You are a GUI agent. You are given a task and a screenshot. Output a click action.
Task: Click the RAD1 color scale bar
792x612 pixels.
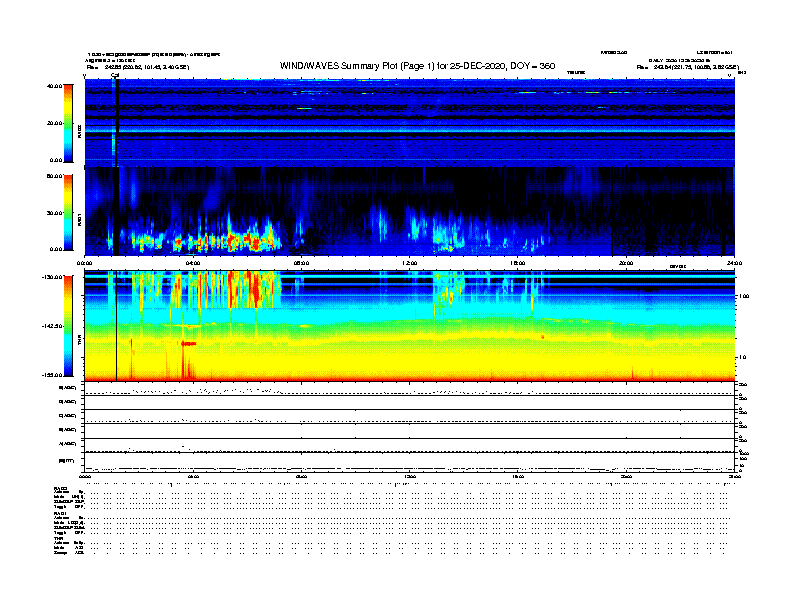pos(68,213)
